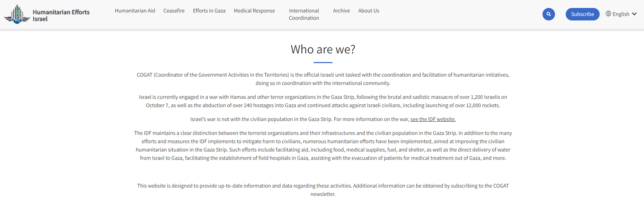Go to the Ceasefire section
Image resolution: width=644 pixels, height=216 pixels.
click(x=174, y=11)
